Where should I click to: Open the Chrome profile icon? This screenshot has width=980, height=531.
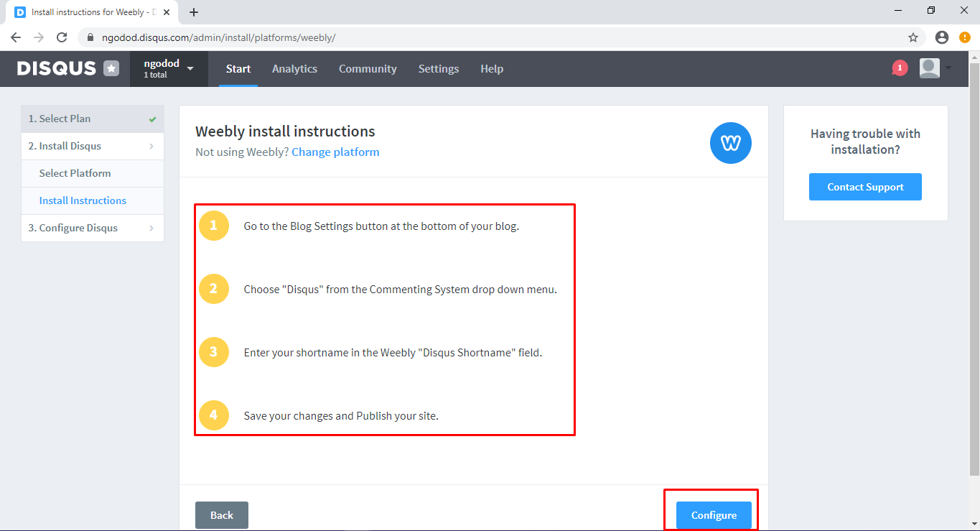pyautogui.click(x=942, y=37)
